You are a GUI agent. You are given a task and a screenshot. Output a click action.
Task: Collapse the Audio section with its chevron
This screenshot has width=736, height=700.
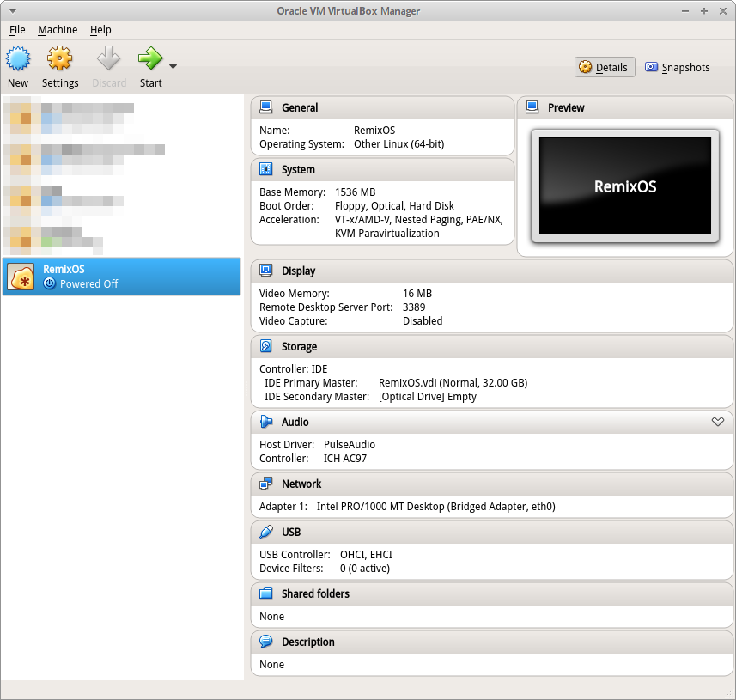pos(718,422)
